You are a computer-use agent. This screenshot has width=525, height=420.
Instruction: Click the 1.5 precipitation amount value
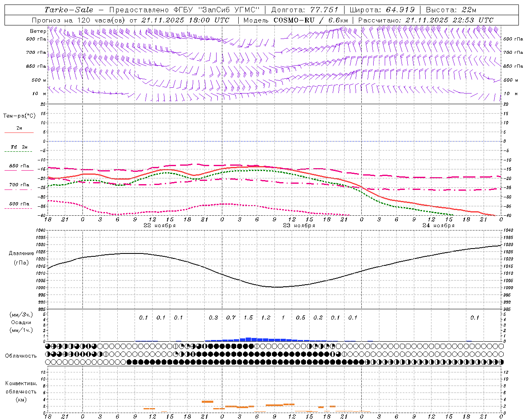pos(248,317)
